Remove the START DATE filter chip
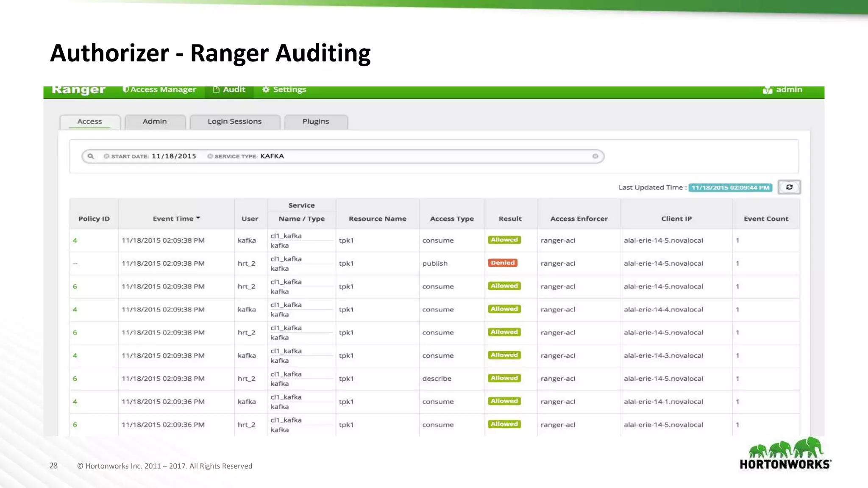868x488 pixels. (106, 156)
